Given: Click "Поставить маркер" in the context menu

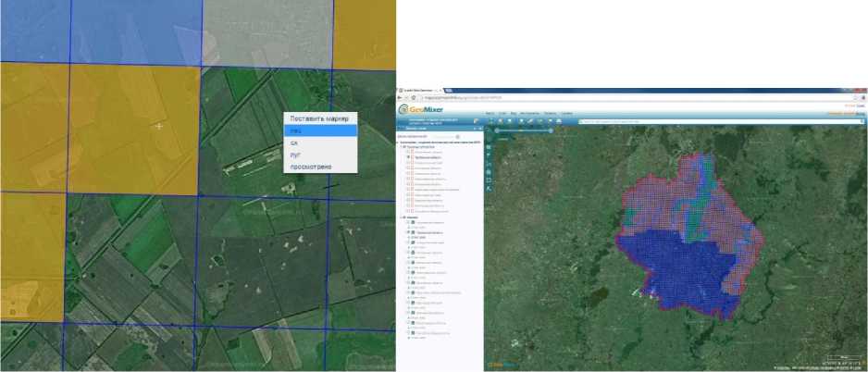Looking at the screenshot, I should click(319, 118).
